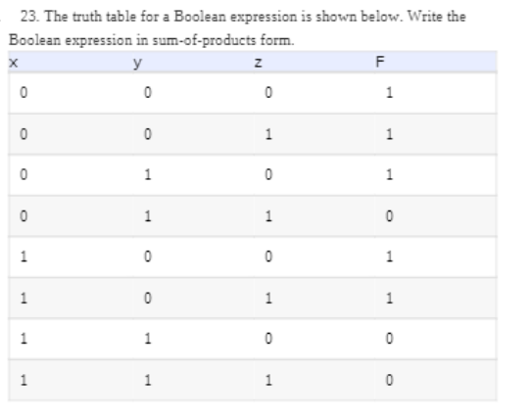Select F value in the 1 1 0 row
Screen dimensions: 530x420
pyautogui.click(x=389, y=338)
